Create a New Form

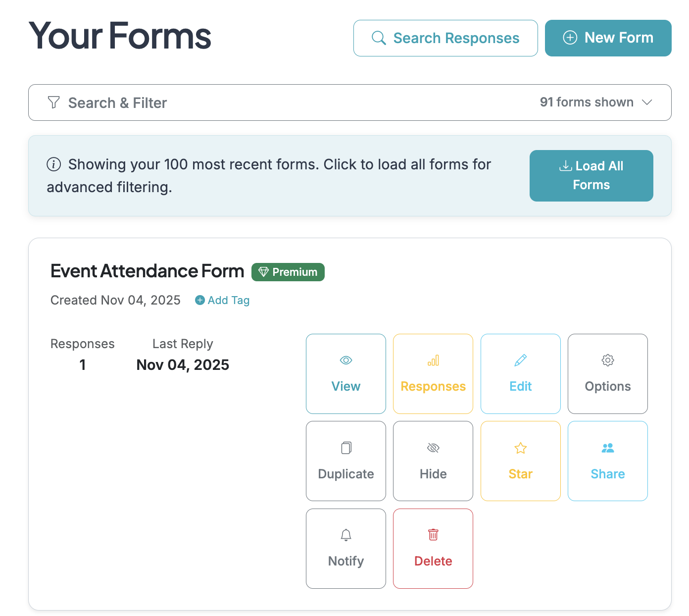tap(608, 38)
